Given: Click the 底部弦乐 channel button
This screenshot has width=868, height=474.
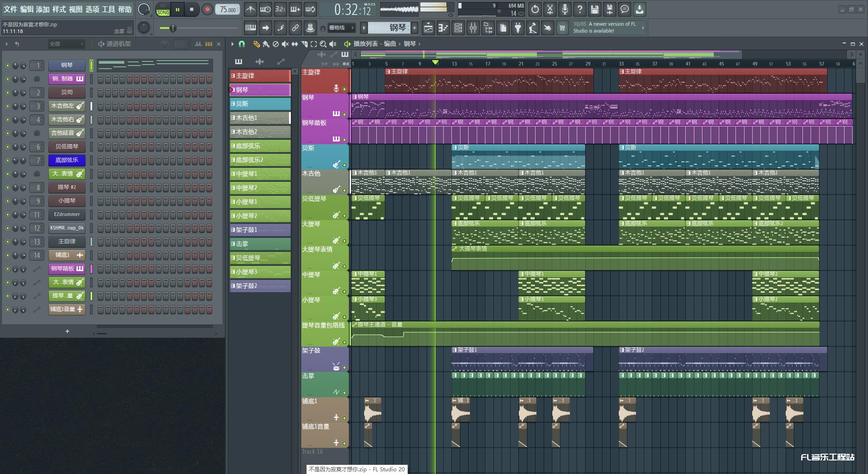Looking at the screenshot, I should (67, 160).
